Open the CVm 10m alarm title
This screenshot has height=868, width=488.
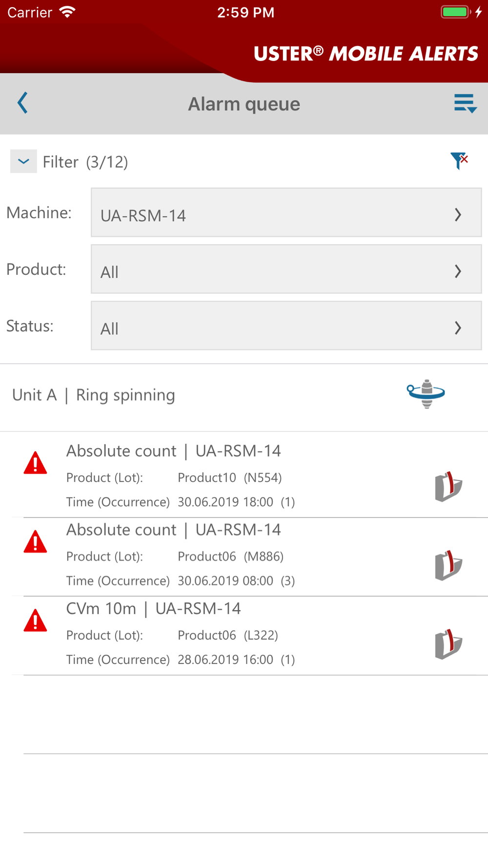pos(153,609)
